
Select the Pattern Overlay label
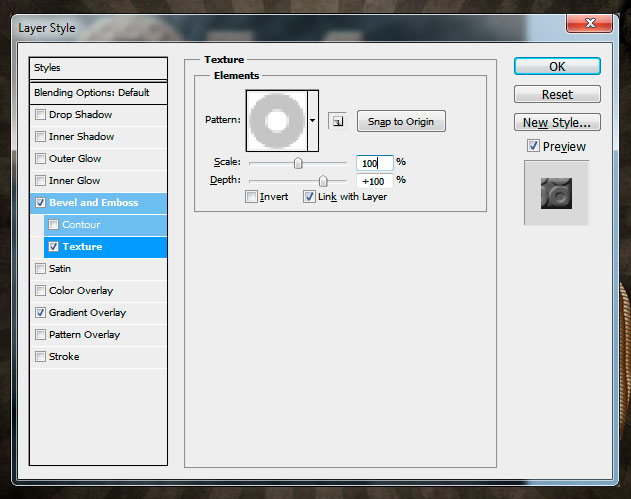click(85, 335)
